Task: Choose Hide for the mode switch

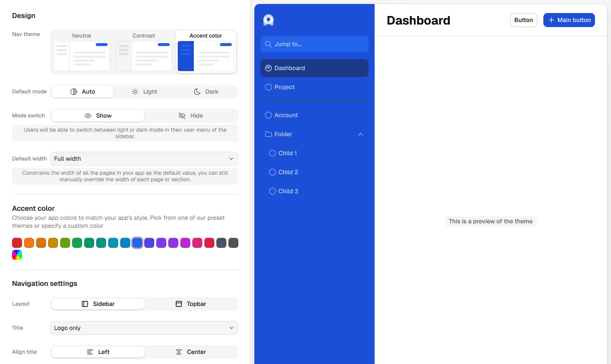Action: pos(191,116)
